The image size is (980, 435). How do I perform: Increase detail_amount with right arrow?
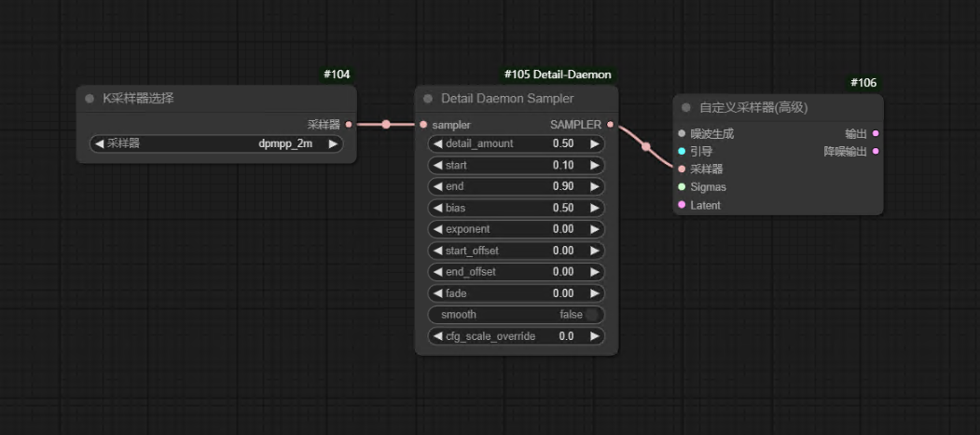pos(594,144)
